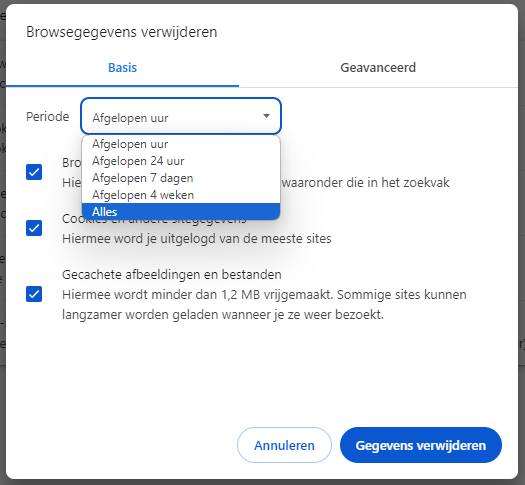
Task: Select 'Afgelopen 24 uur' option
Action: tap(181, 161)
